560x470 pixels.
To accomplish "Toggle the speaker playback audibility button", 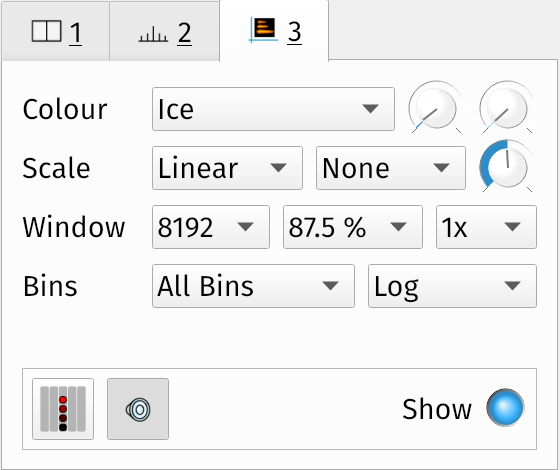I will pyautogui.click(x=138, y=409).
